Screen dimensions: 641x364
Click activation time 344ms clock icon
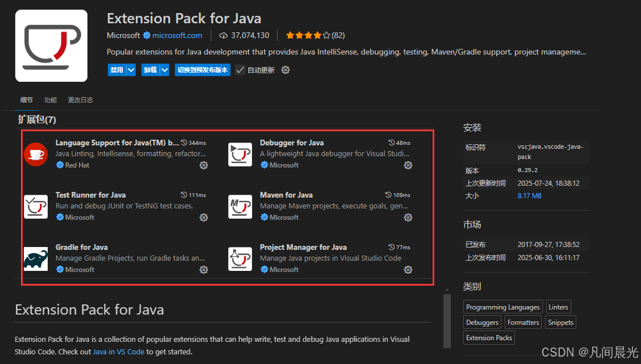click(x=184, y=143)
